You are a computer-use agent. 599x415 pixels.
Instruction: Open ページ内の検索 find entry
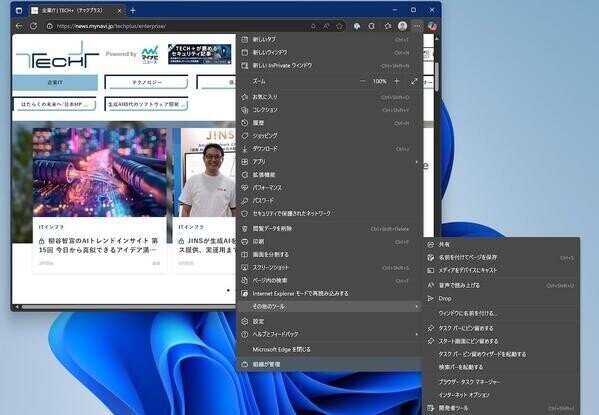pos(329,280)
